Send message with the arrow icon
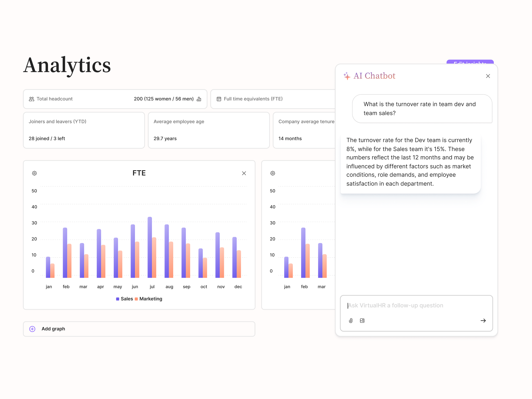The height and width of the screenshot is (399, 532). 483,321
